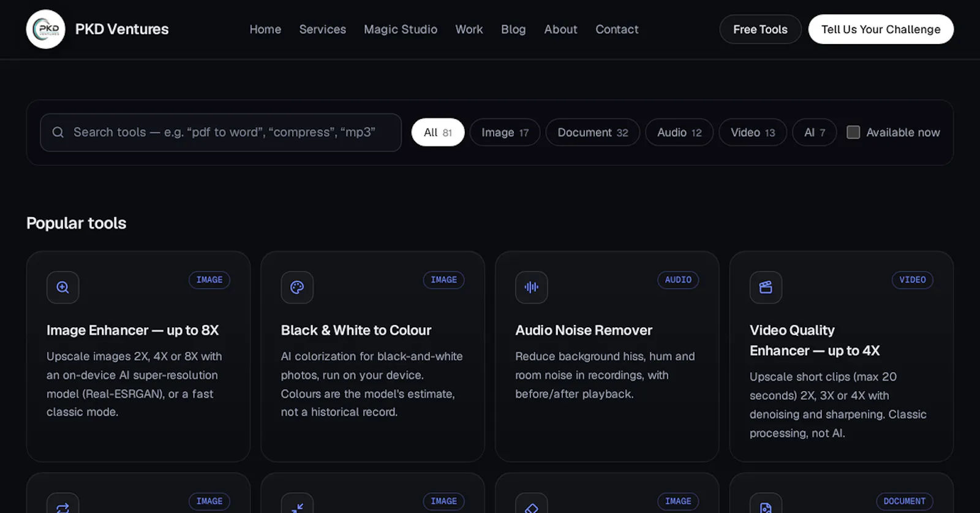Click the VIDEO tag on Video Quality card
Screen dimensions: 980x513
(913, 280)
